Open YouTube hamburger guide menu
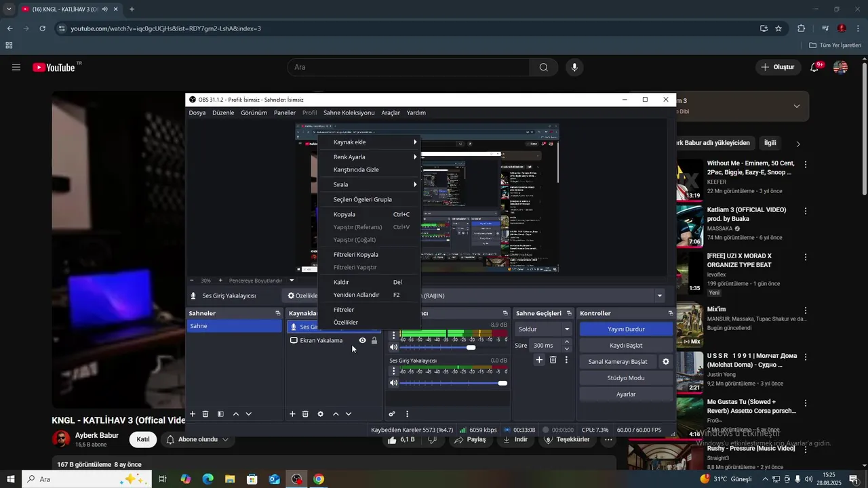Image resolution: width=868 pixels, height=488 pixels. [16, 67]
